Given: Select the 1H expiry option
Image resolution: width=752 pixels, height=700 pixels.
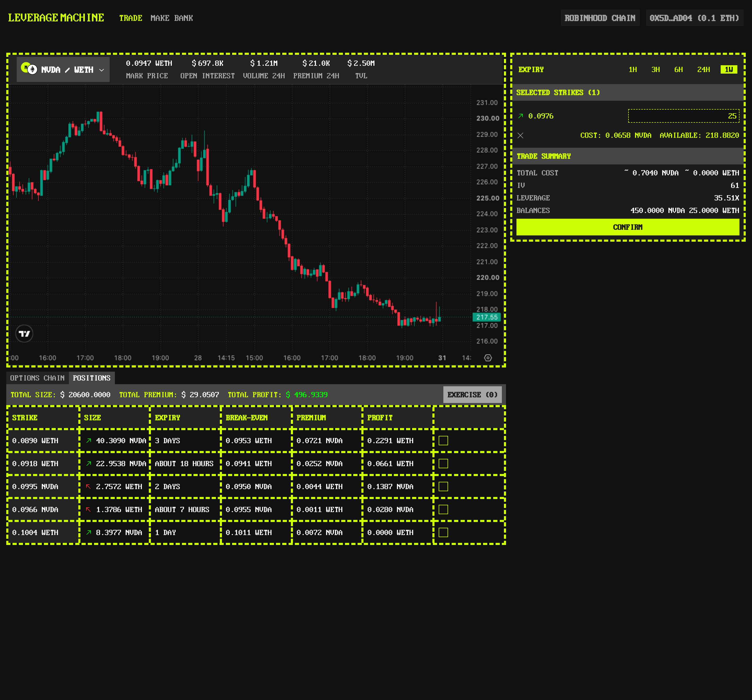Looking at the screenshot, I should pos(633,70).
